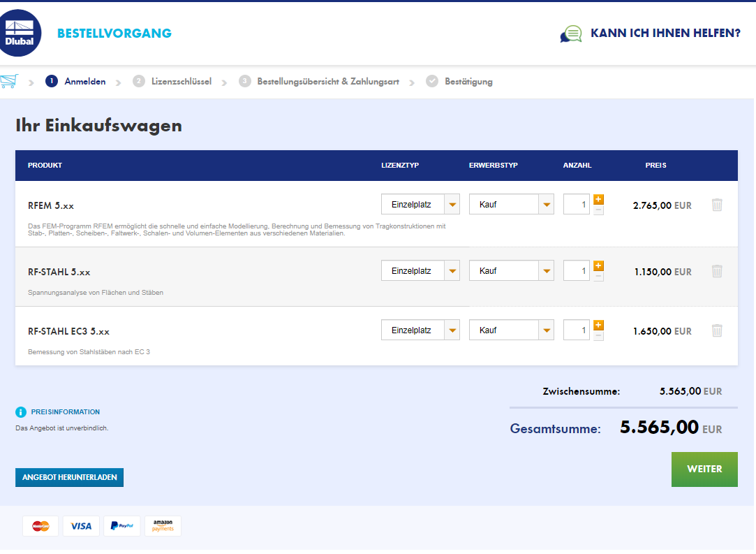Delete RFEM 5.xx using its trash icon
The height and width of the screenshot is (554, 756).
coord(717,203)
